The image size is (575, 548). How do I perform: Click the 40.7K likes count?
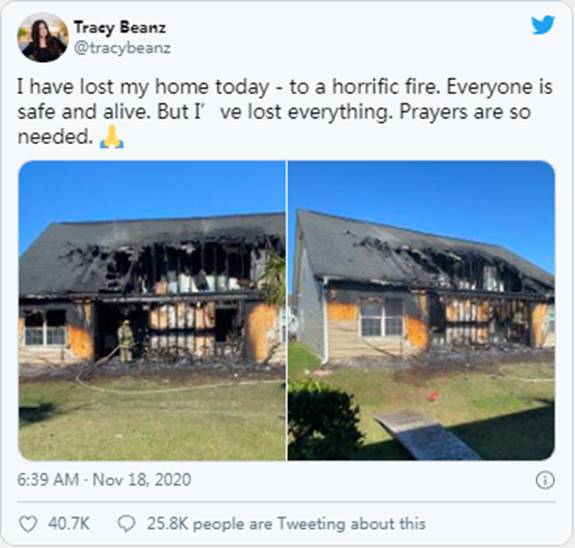click(x=69, y=524)
